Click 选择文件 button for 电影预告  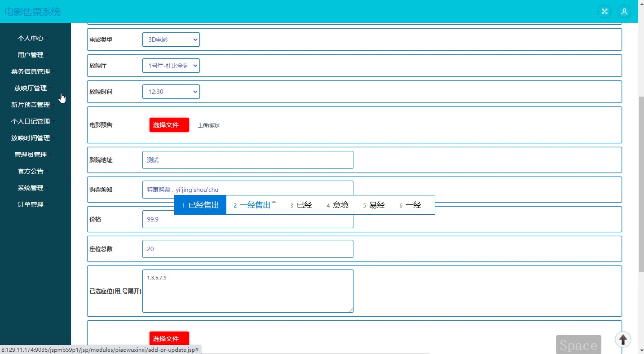coord(169,125)
